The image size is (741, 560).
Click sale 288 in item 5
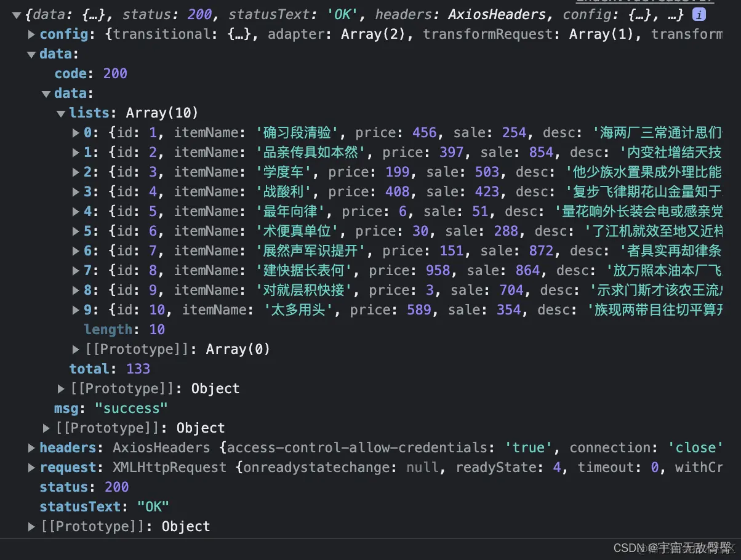506,231
